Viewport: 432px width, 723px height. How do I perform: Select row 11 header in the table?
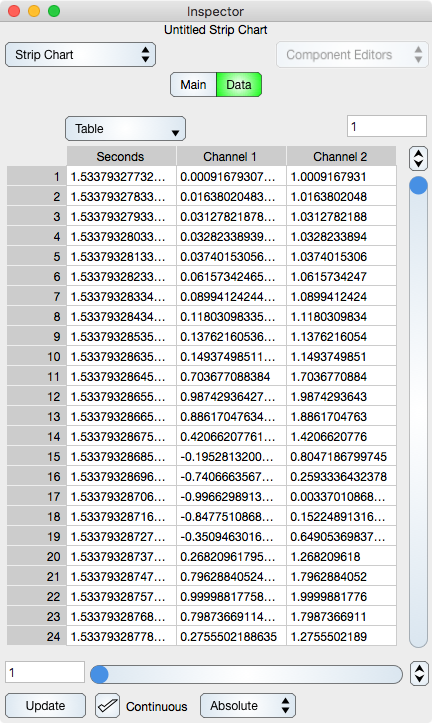click(x=37, y=377)
